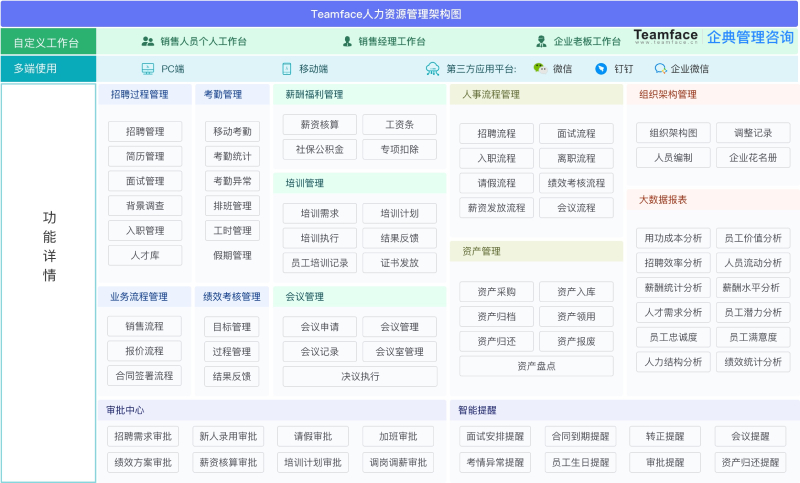The width and height of the screenshot is (800, 483).
Task: Select the 大数据报表 section header
Action: 663,199
